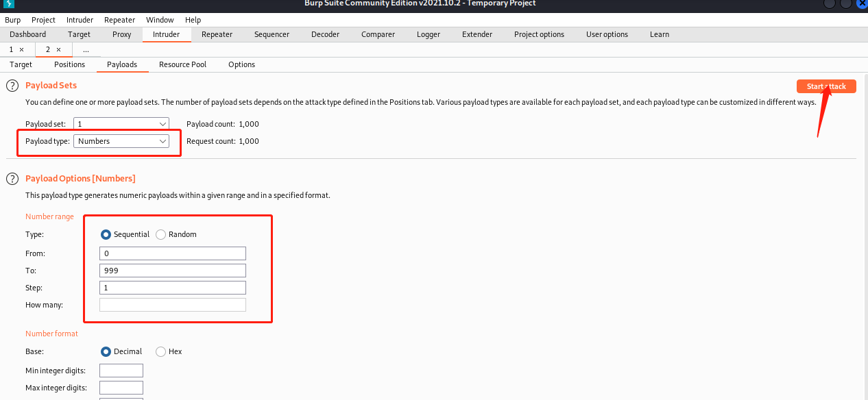Click the Payload Options help question mark

tap(12, 179)
